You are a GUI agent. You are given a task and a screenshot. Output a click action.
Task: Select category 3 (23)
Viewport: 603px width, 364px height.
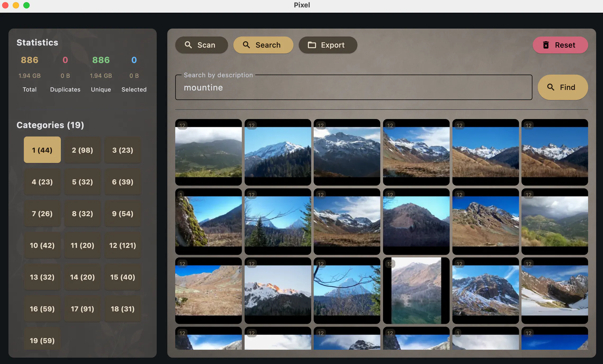[123, 150]
